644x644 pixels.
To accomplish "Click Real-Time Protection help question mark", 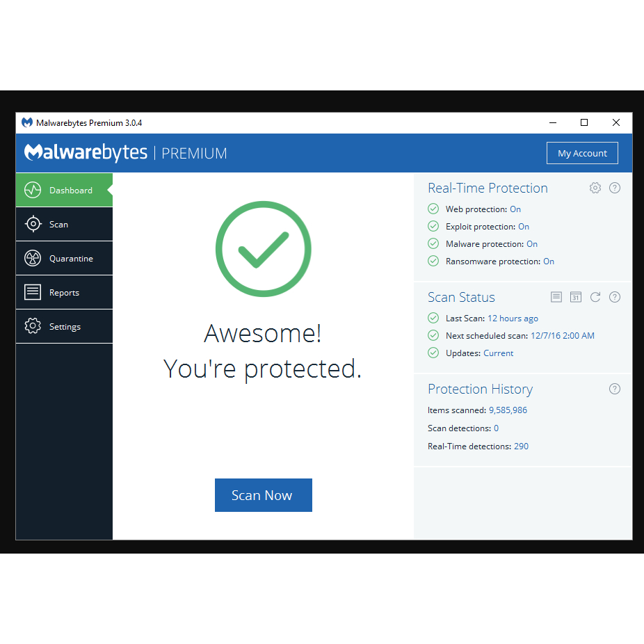I will 614,188.
